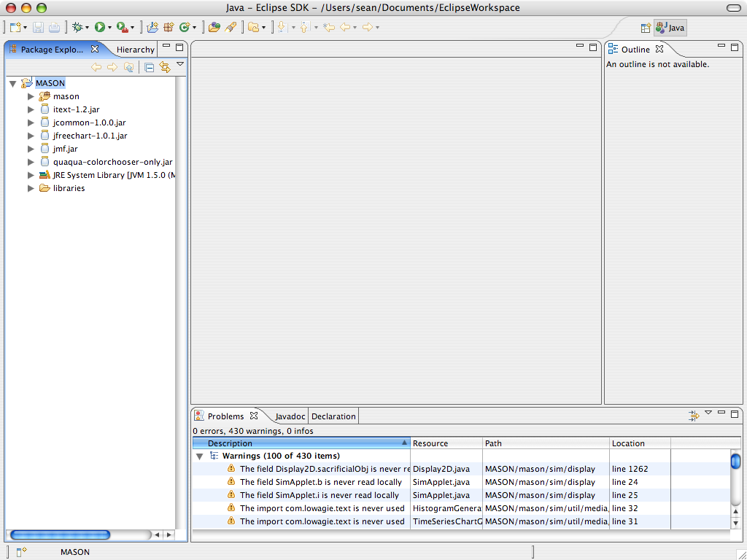Click the New Java Class icon
This screenshot has height=560, width=747.
point(185,27)
